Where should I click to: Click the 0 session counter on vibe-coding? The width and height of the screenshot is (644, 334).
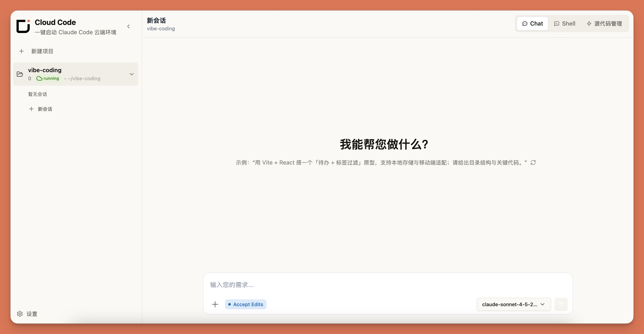(x=30, y=78)
